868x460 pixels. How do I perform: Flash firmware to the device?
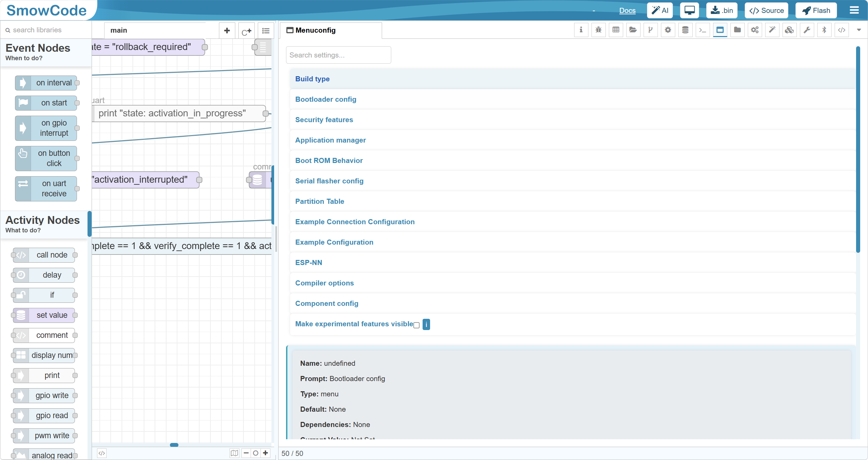pyautogui.click(x=816, y=10)
